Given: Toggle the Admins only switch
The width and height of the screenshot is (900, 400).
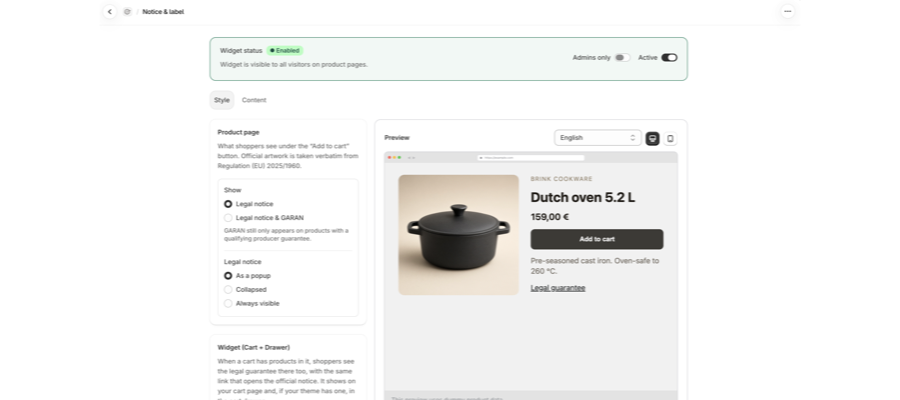Looking at the screenshot, I should click(622, 57).
